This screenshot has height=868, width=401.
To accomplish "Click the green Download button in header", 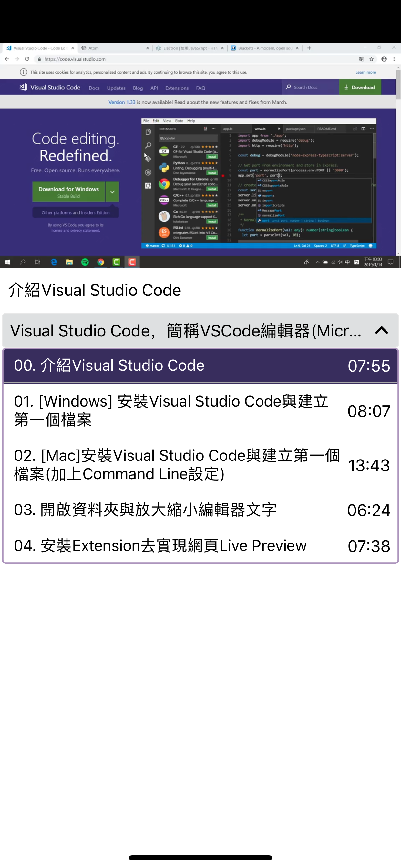I will coord(360,87).
